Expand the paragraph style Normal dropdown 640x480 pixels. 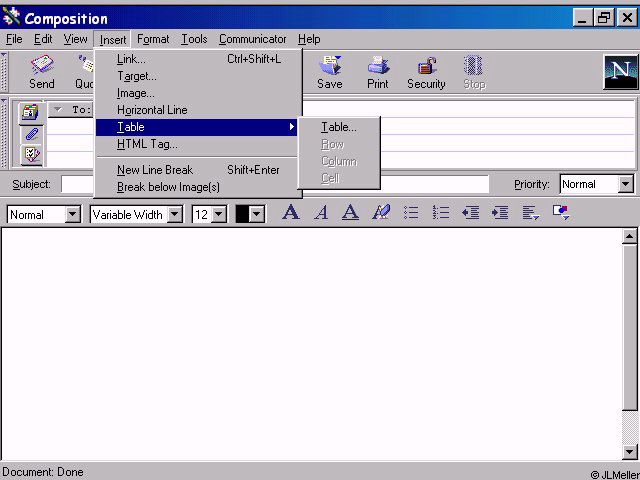73,214
